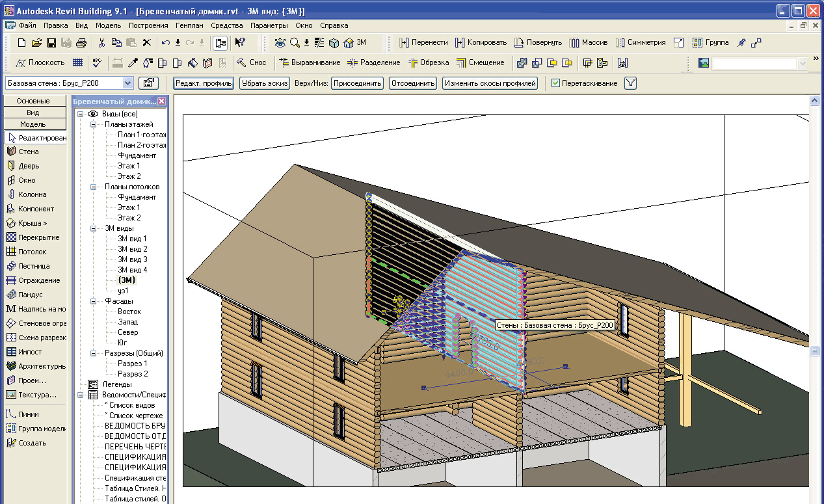This screenshot has height=504, width=824.
Task: Collapse the 3М виды tree node
Action: coord(93,228)
